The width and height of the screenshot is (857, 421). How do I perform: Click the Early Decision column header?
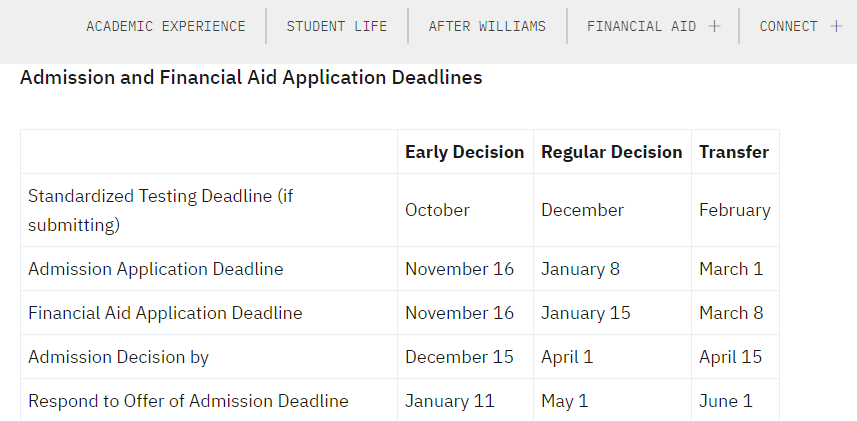(464, 152)
